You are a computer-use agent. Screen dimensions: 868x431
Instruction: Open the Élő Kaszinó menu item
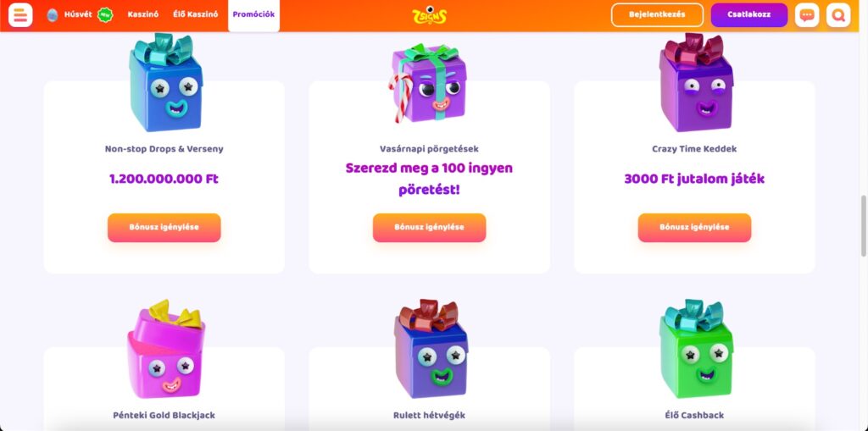pos(196,14)
